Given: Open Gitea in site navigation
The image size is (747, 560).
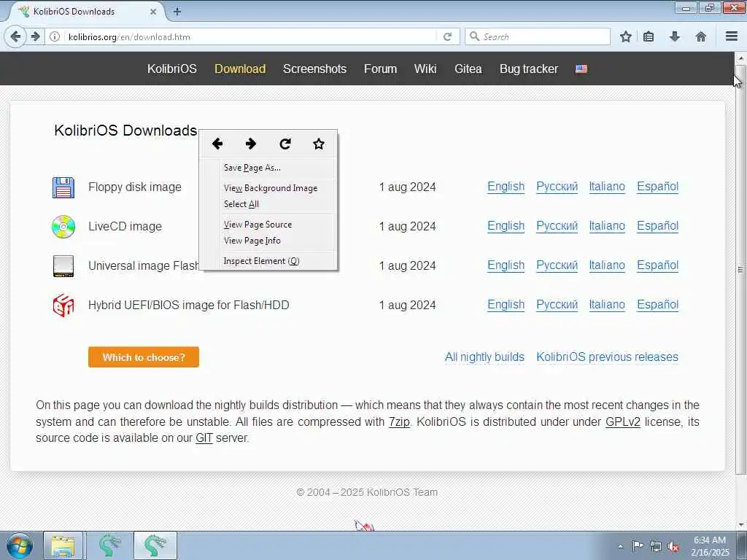Looking at the screenshot, I should point(468,69).
